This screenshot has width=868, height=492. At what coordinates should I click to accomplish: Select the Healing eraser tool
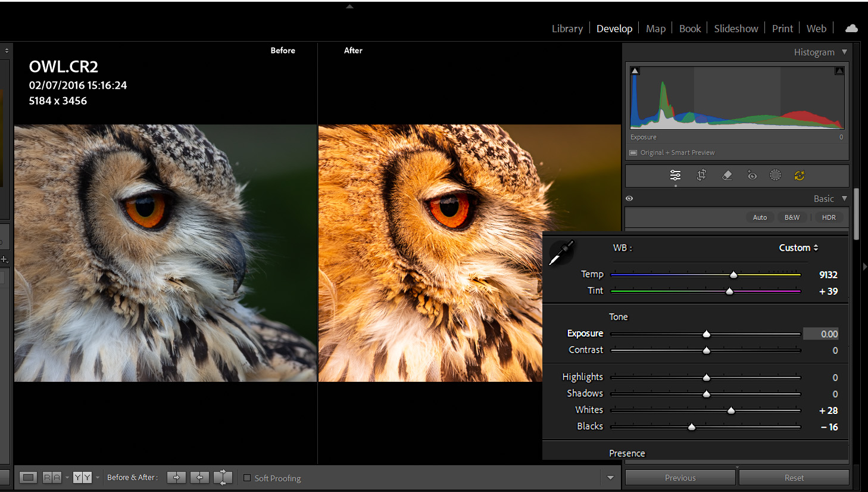point(727,175)
